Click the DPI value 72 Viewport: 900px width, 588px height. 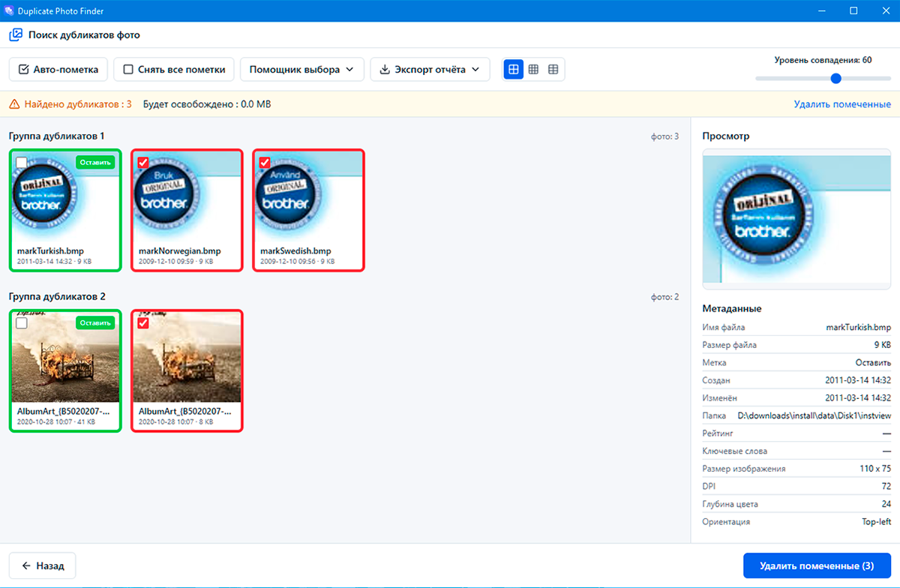click(x=886, y=487)
